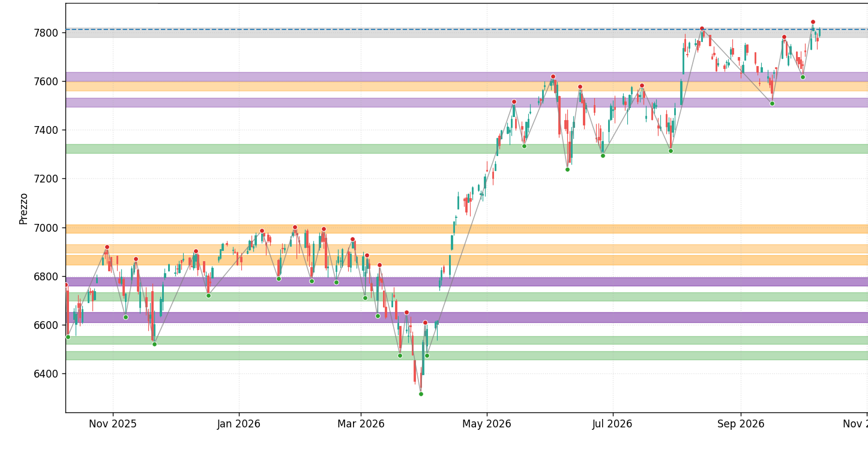Click the dark purple band near 6780
The height and width of the screenshot is (449, 868).
pyautogui.click(x=466, y=282)
